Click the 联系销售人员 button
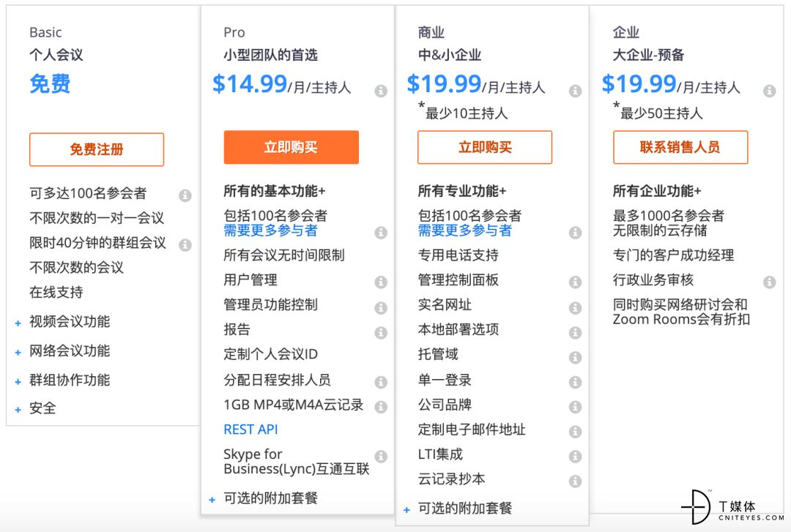The height and width of the screenshot is (532, 791). pos(680,147)
